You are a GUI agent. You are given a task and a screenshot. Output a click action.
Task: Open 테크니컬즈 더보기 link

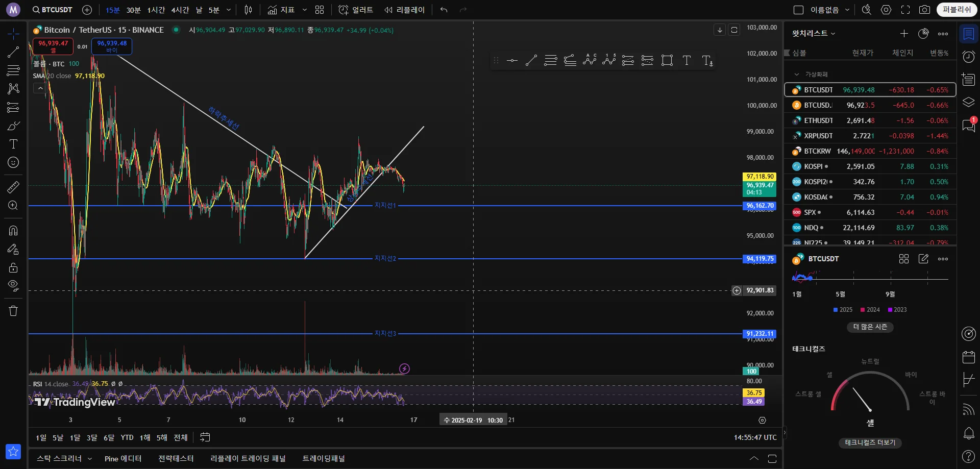click(x=870, y=443)
